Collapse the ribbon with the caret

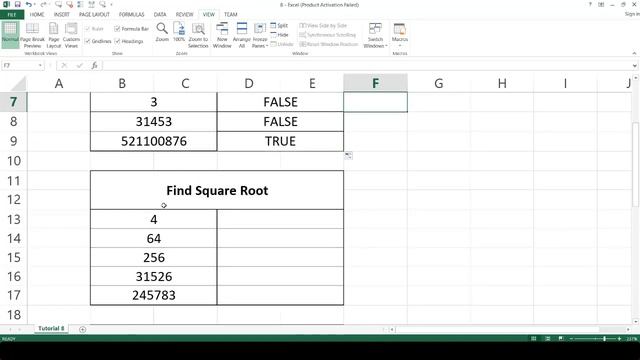tap(634, 53)
